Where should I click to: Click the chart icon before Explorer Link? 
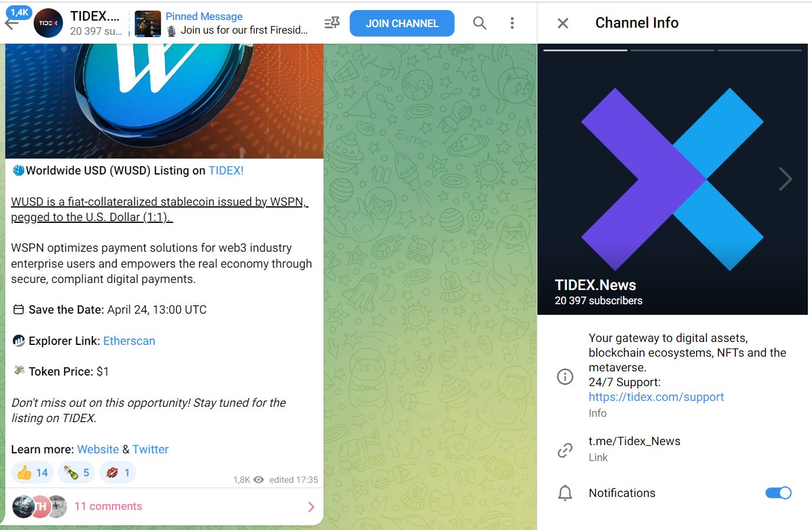19,341
